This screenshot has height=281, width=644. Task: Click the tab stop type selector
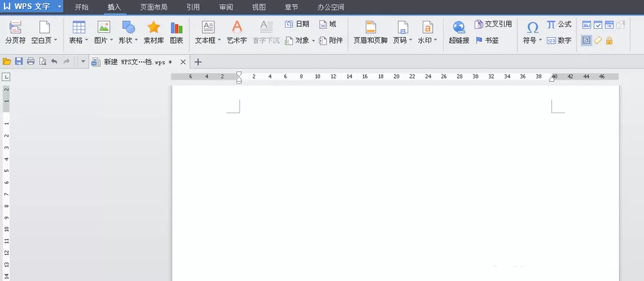click(6, 77)
